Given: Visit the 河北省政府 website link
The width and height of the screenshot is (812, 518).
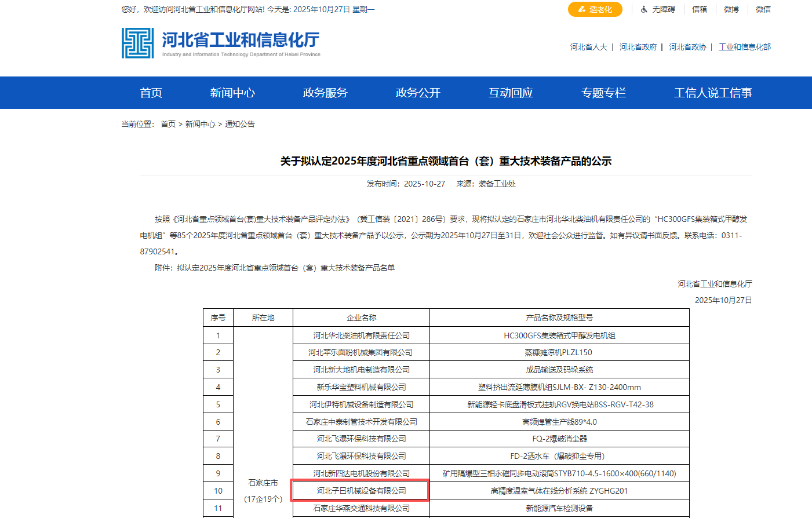Looking at the screenshot, I should coord(638,46).
